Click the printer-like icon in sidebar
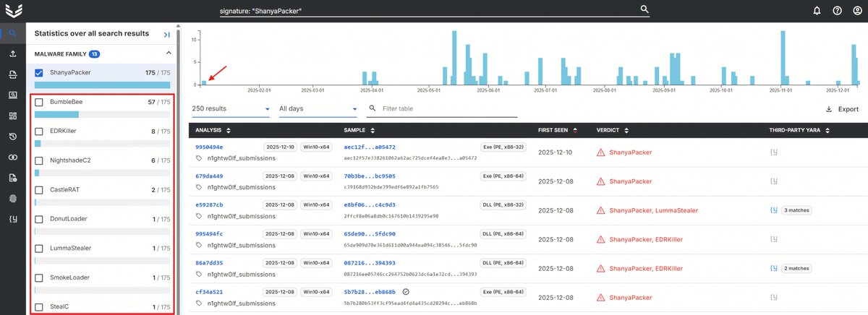Viewport: 868px width, 315px height. [x=12, y=74]
